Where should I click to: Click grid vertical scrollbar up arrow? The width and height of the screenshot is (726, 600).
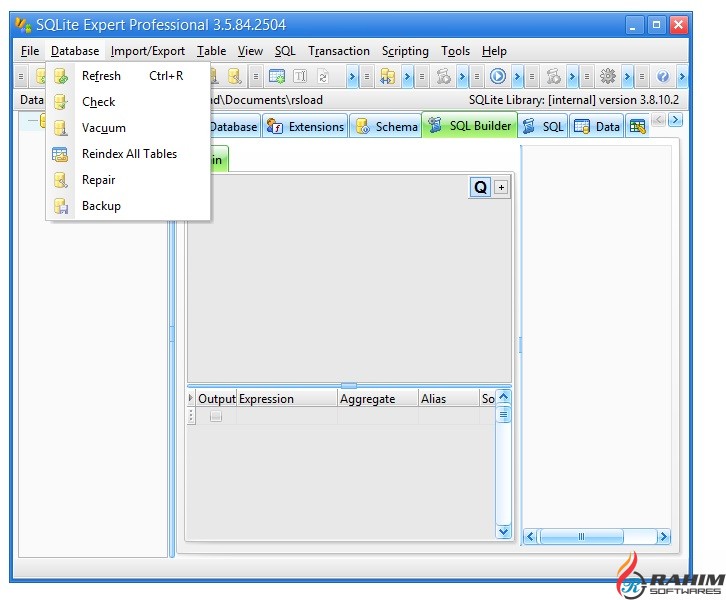(503, 397)
